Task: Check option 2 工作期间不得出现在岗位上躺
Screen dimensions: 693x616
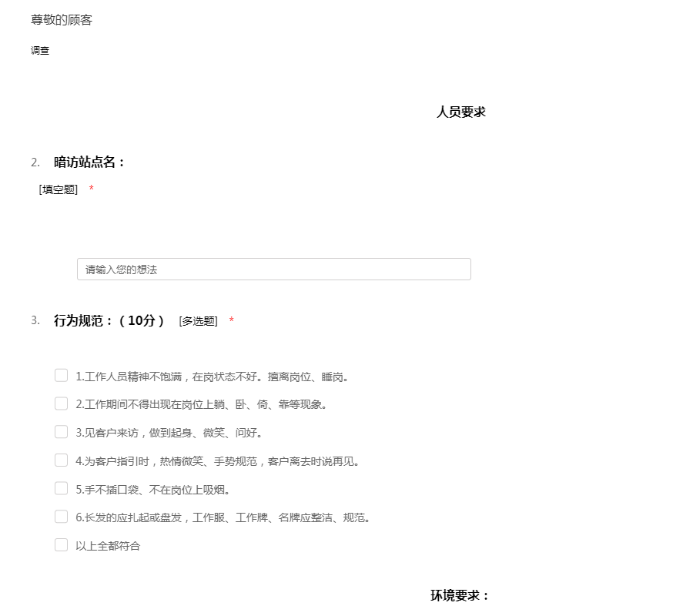Action: click(x=61, y=403)
